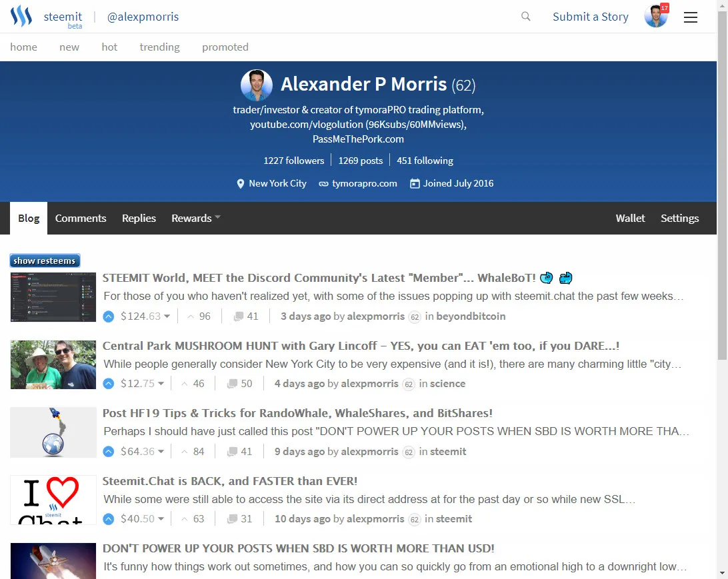The height and width of the screenshot is (579, 728).
Task: Upvote the Steemit.Chat is BACK post
Action: [108, 518]
